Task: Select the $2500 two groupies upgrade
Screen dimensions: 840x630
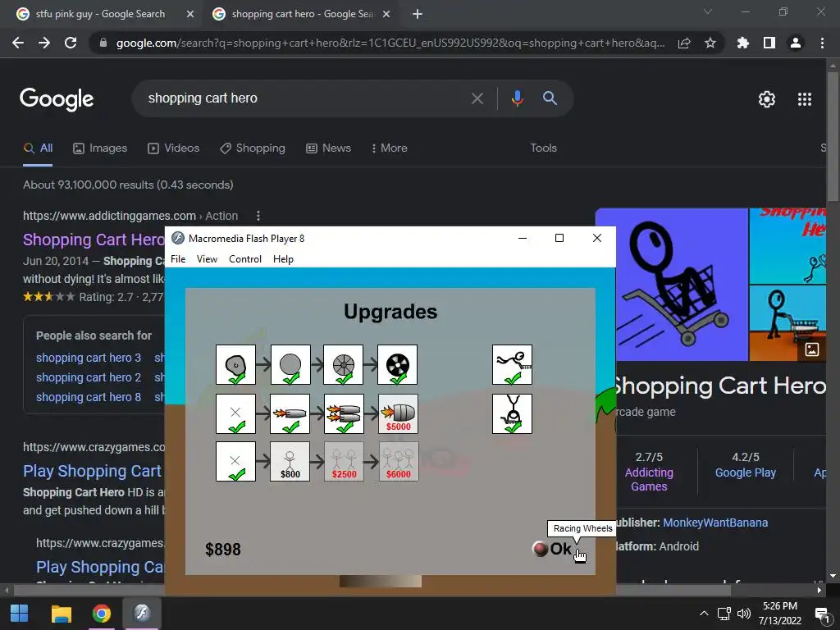Action: pos(344,461)
